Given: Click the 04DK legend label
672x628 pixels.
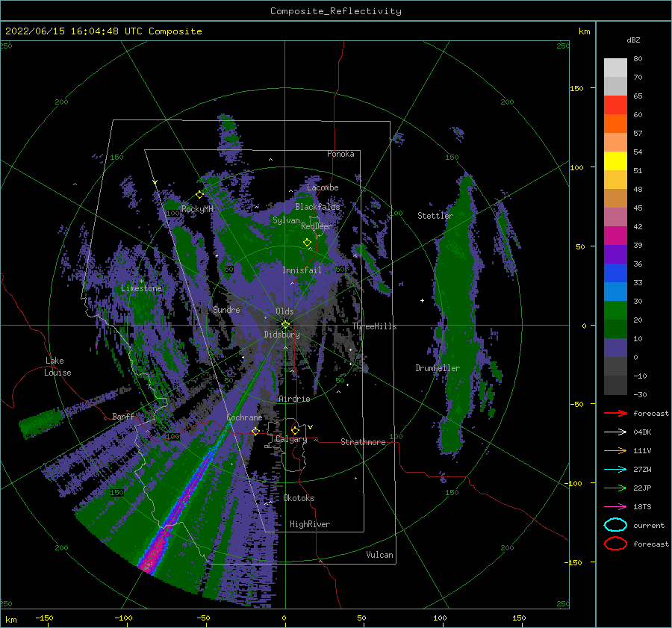Looking at the screenshot, I should (x=642, y=432).
